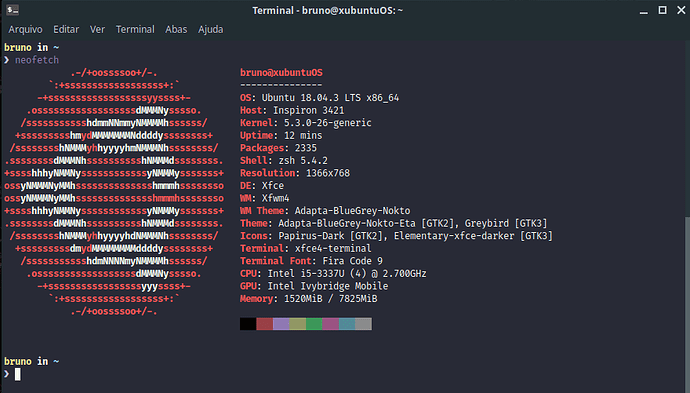Click '1520MiB / 7825MiB' memory value

pos(330,299)
